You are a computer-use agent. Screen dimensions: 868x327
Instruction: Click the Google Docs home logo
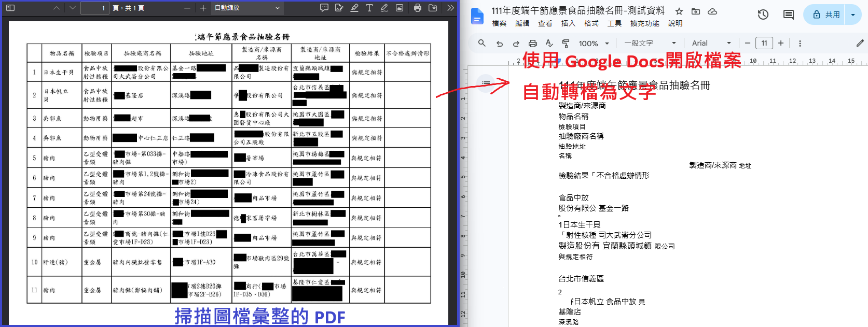477,16
